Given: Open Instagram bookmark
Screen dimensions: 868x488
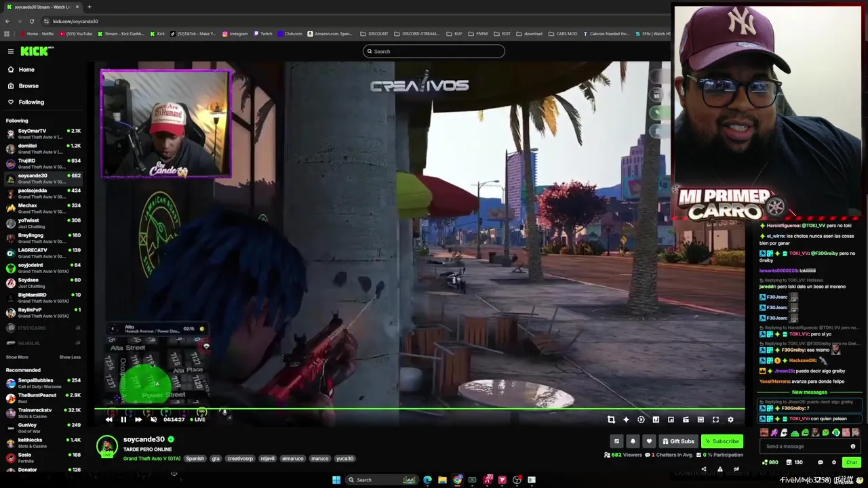Looking at the screenshot, I should click(235, 34).
